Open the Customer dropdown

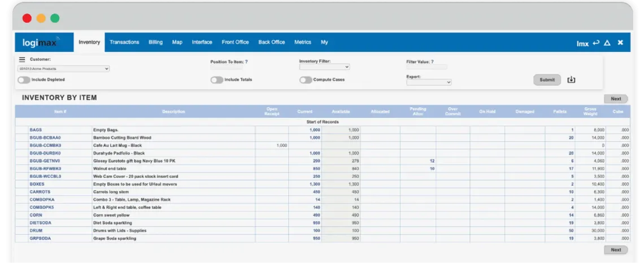point(63,69)
